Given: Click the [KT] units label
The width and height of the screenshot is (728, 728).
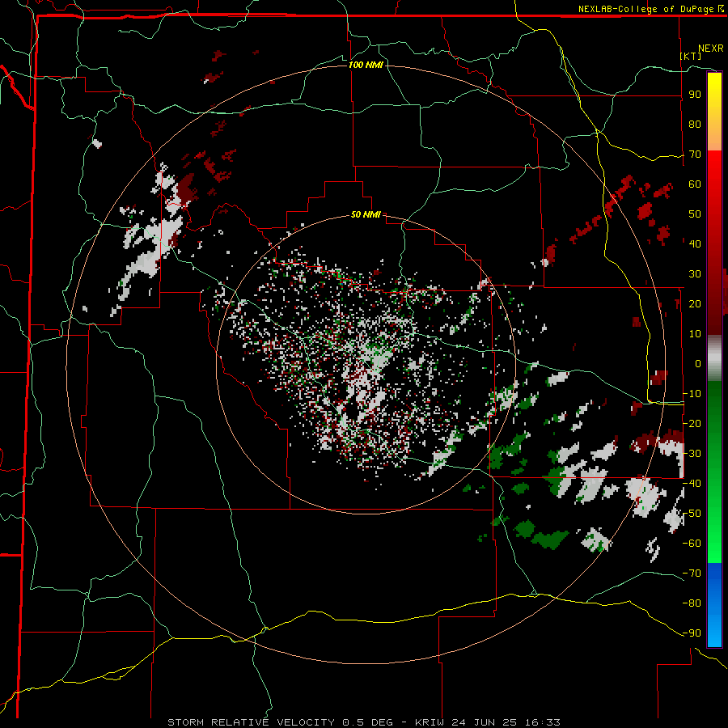Looking at the screenshot, I should point(691,56).
